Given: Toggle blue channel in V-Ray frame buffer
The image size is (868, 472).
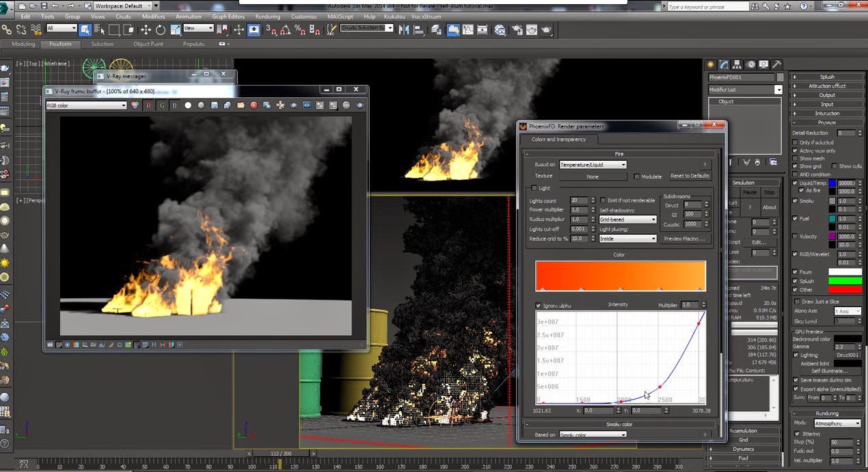Looking at the screenshot, I should 174,105.
